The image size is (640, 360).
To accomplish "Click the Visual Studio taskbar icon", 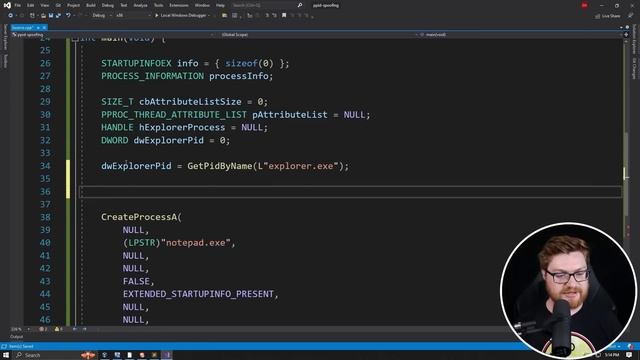I will click(167, 355).
